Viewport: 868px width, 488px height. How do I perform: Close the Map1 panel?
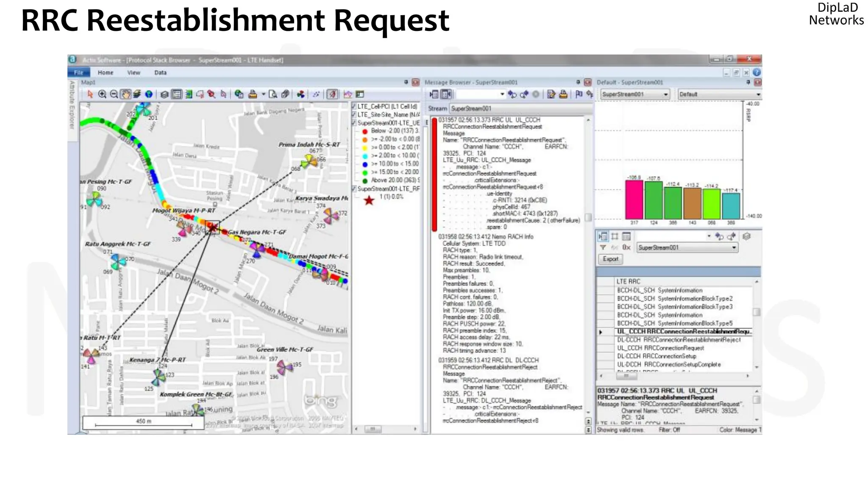coord(415,82)
